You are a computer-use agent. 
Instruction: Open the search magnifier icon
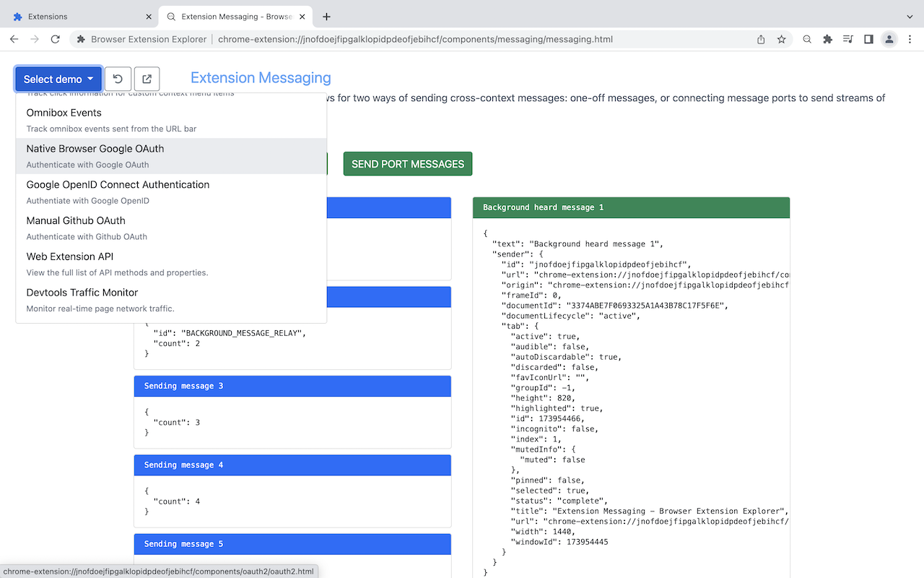806,39
